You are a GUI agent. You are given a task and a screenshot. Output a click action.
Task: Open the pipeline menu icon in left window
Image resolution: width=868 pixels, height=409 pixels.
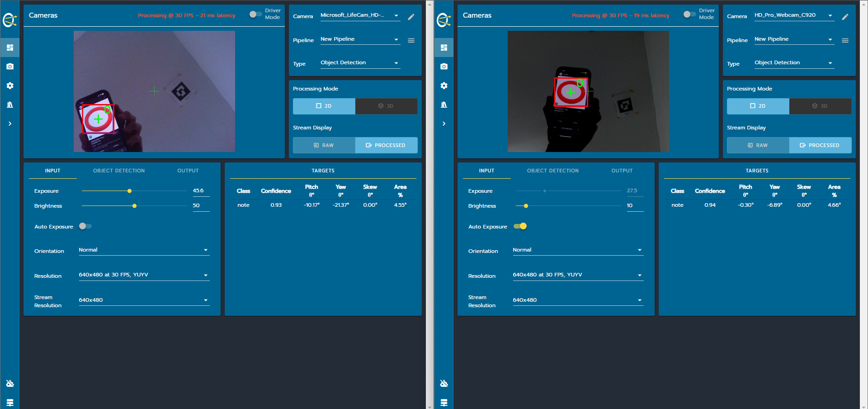click(x=411, y=40)
